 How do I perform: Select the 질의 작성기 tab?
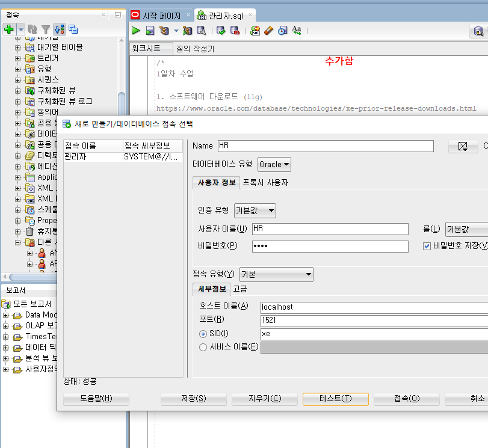pos(195,49)
